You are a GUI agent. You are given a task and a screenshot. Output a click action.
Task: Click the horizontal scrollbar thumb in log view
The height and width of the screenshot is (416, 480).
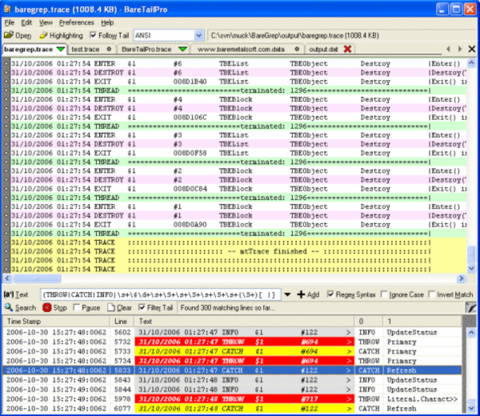click(x=37, y=278)
